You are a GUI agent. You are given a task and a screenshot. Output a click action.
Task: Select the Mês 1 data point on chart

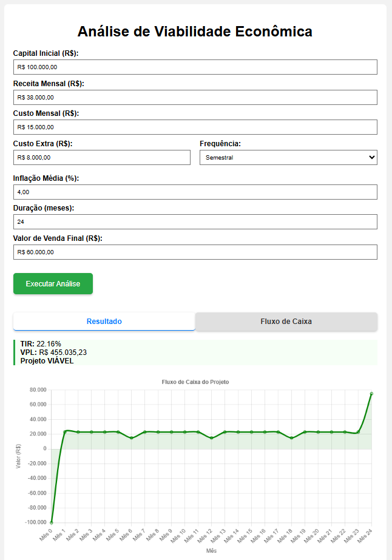(x=65, y=432)
